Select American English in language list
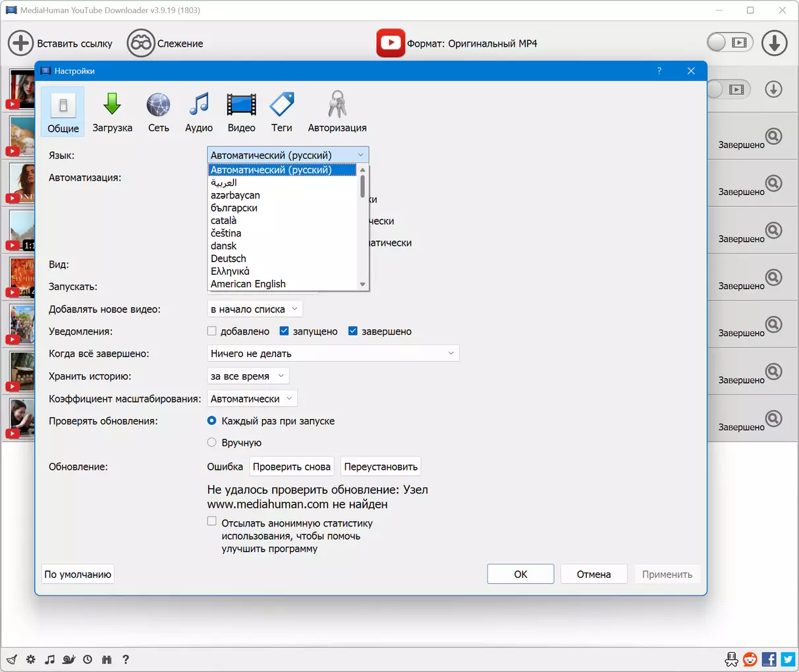Image resolution: width=799 pixels, height=672 pixels. (248, 284)
